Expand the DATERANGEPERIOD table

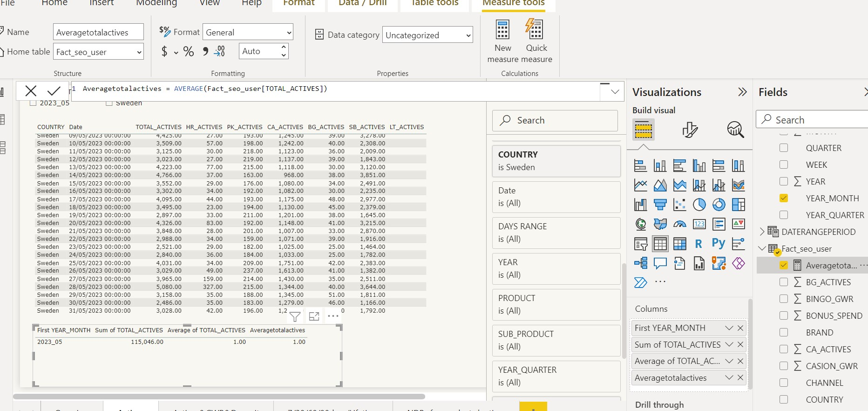click(x=762, y=232)
